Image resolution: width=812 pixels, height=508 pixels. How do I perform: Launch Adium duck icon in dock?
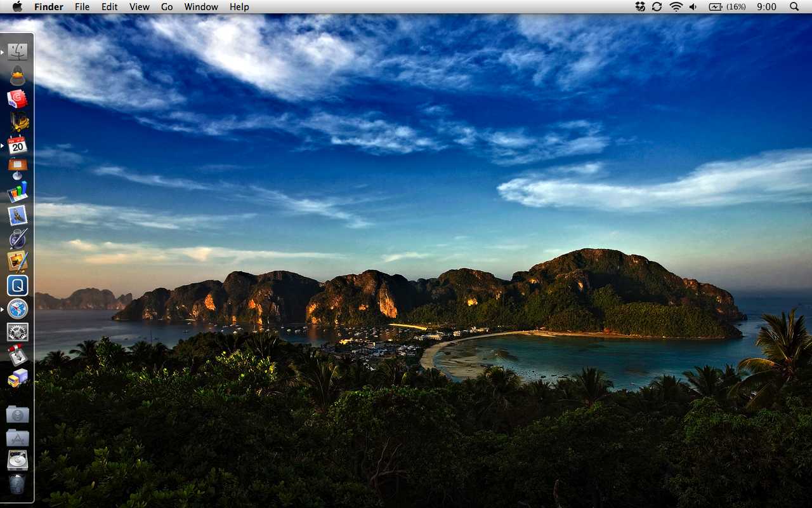pyautogui.click(x=17, y=76)
